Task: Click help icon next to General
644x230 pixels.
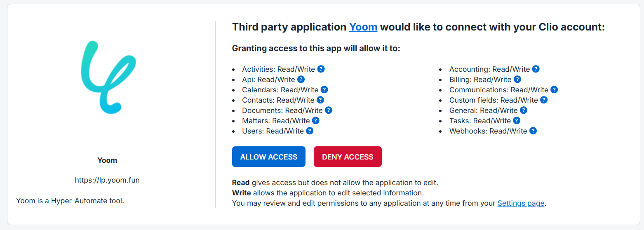Action: pos(524,110)
